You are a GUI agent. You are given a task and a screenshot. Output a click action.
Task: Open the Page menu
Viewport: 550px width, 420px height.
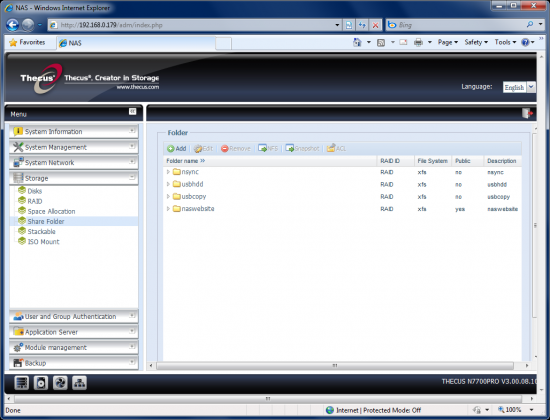[x=448, y=42]
